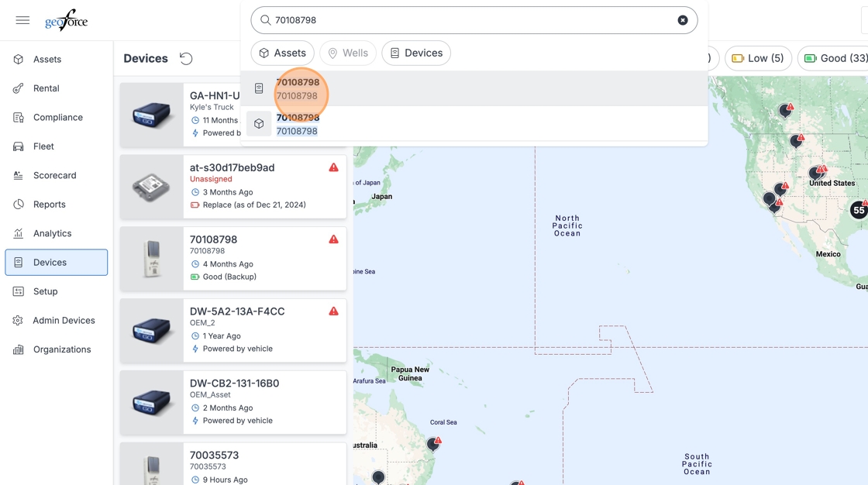Image resolution: width=868 pixels, height=485 pixels.
Task: Go to Rental in the sidebar
Action: tap(46, 88)
